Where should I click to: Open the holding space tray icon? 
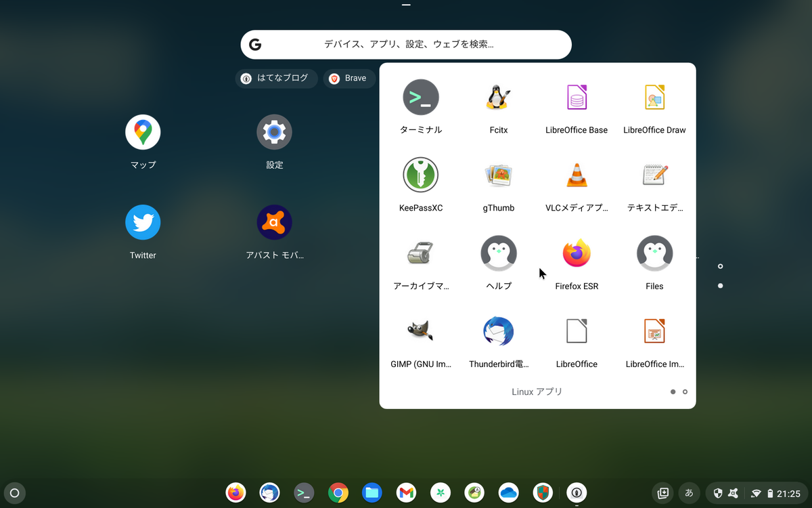[x=663, y=493]
